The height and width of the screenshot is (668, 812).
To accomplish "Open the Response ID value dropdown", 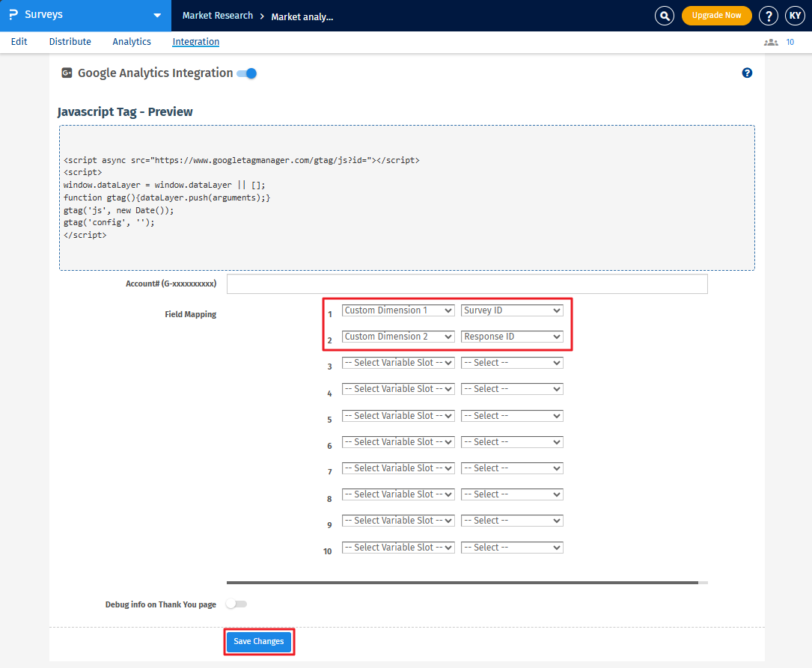I will tap(512, 337).
